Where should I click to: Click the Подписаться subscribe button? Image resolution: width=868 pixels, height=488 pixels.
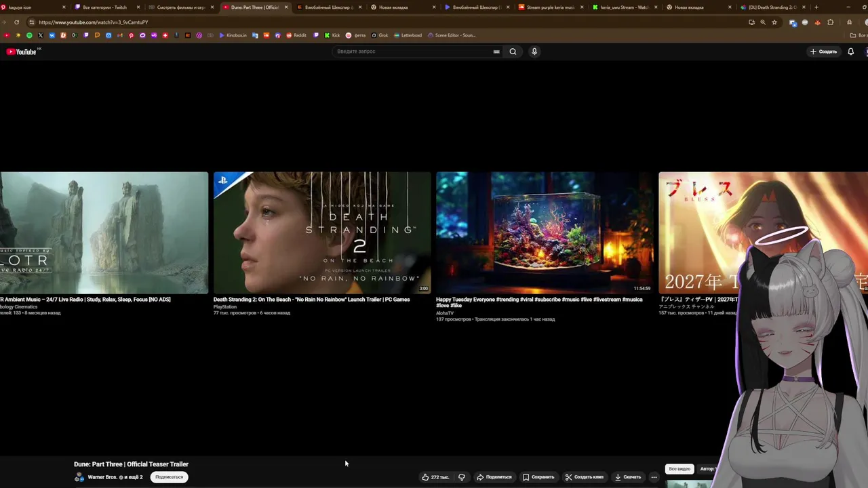169,477
